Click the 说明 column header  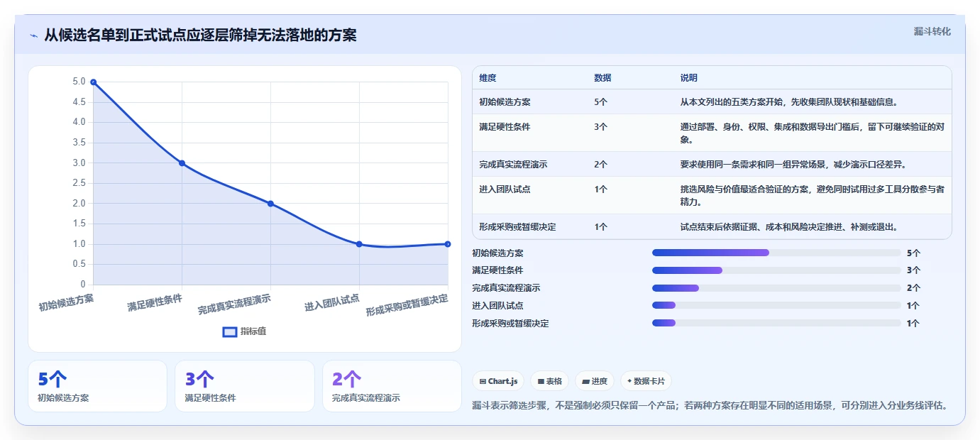688,77
